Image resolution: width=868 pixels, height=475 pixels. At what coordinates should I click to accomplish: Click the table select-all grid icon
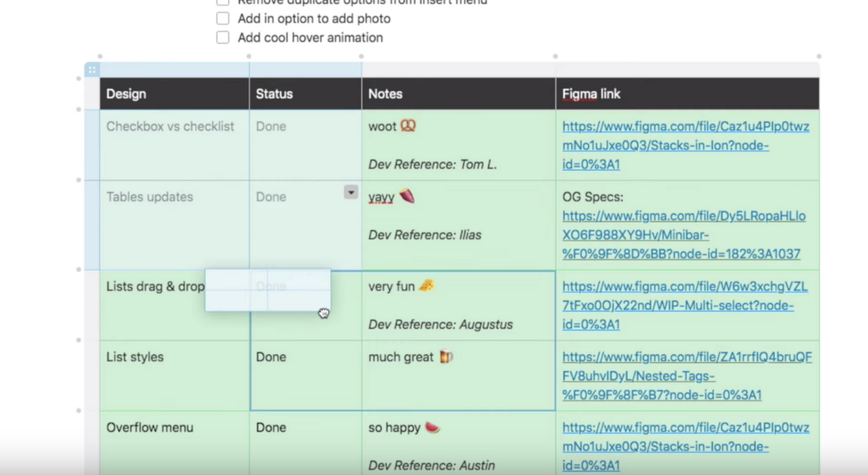pyautogui.click(x=92, y=70)
